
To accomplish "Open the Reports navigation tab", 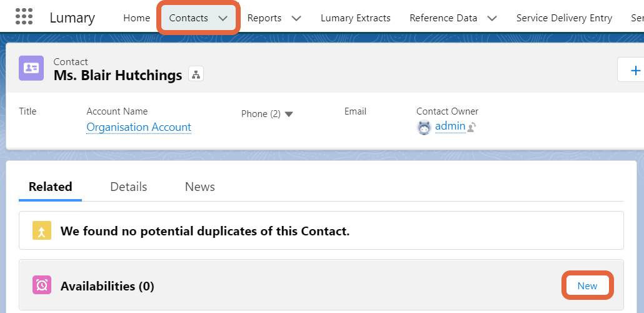I will coord(264,18).
